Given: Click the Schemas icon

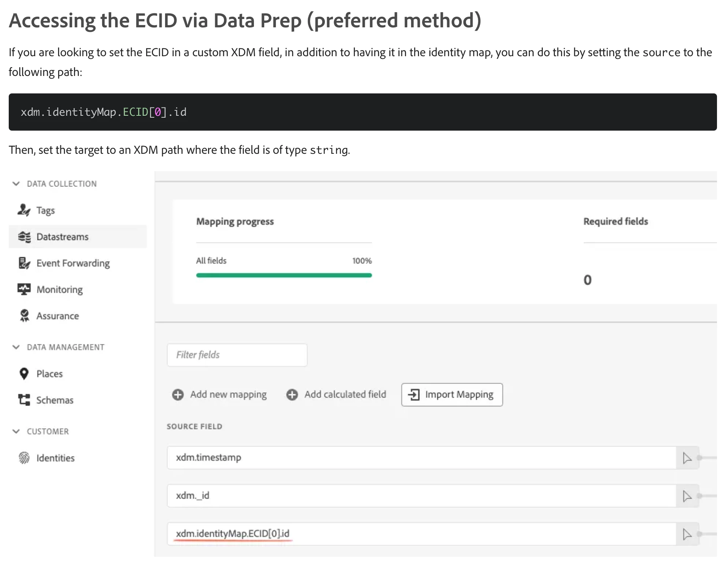Looking at the screenshot, I should coord(24,400).
